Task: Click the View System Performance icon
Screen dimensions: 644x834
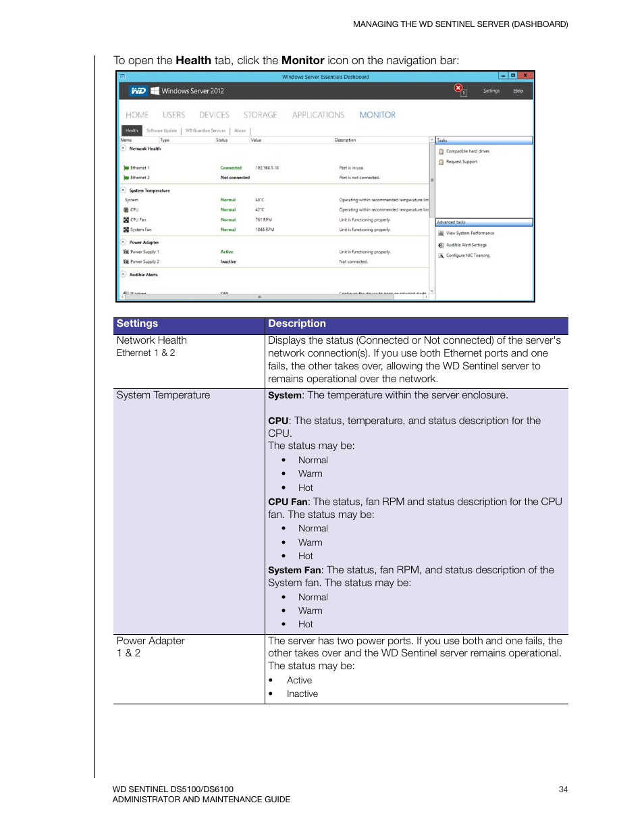Action: tap(441, 233)
